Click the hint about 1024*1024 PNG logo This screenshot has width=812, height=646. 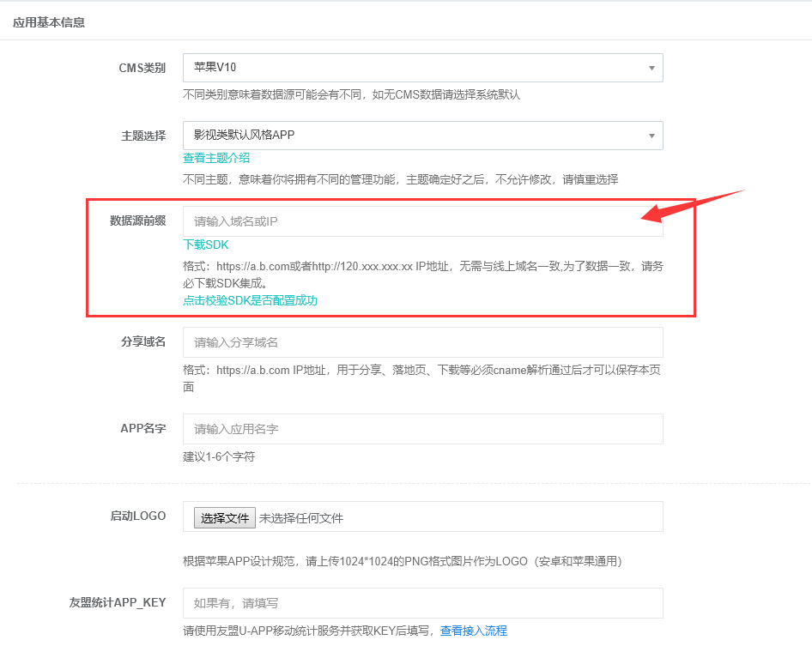[403, 561]
